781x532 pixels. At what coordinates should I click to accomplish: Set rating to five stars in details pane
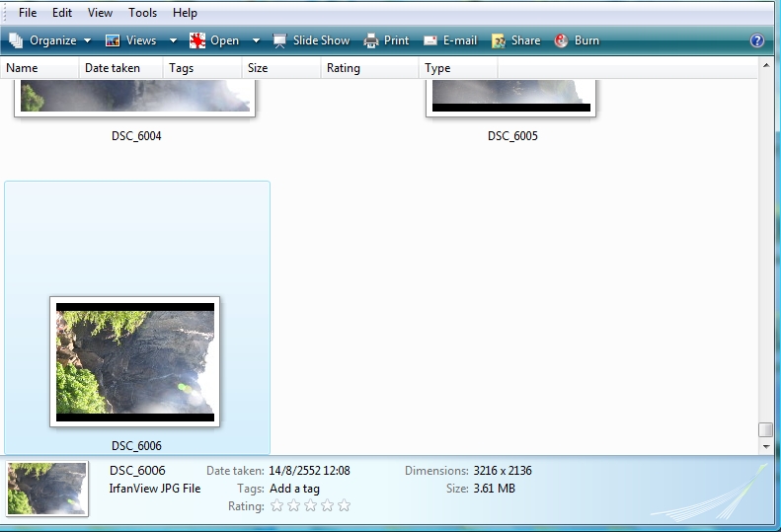pyautogui.click(x=344, y=506)
